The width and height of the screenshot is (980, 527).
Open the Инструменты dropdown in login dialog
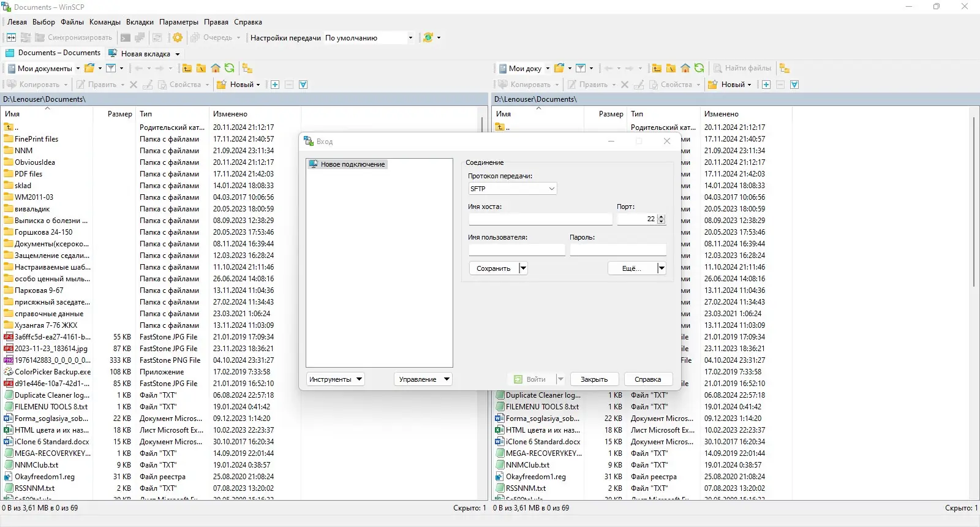(336, 379)
